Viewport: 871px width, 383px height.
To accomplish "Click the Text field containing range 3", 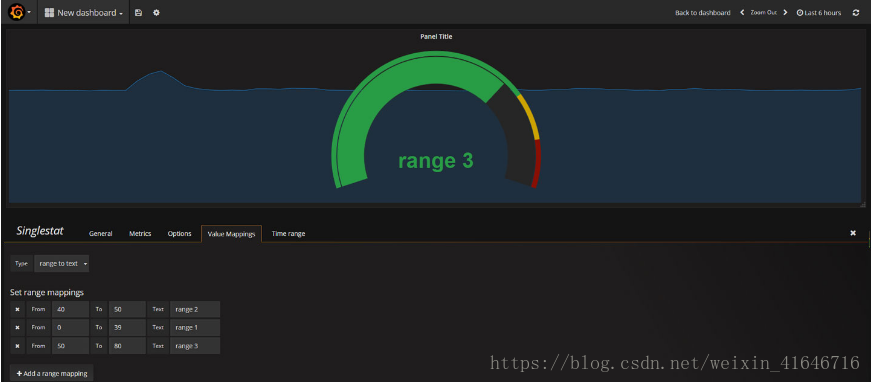I will (195, 346).
